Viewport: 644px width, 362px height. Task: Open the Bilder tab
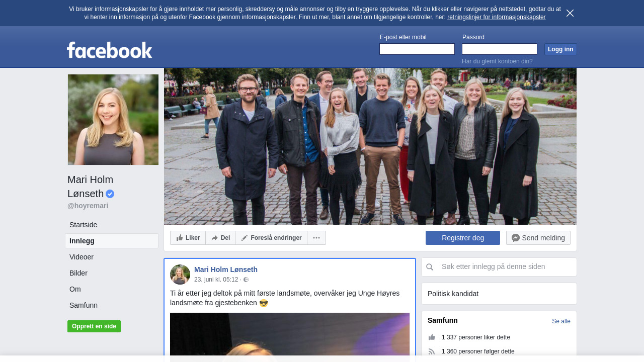pos(112,273)
